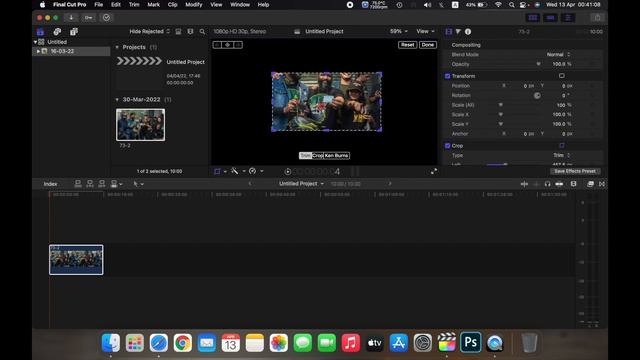Viewport: 640px width, 360px height.
Task: Collapse the 30-Mar-2022 section
Action: (117, 100)
